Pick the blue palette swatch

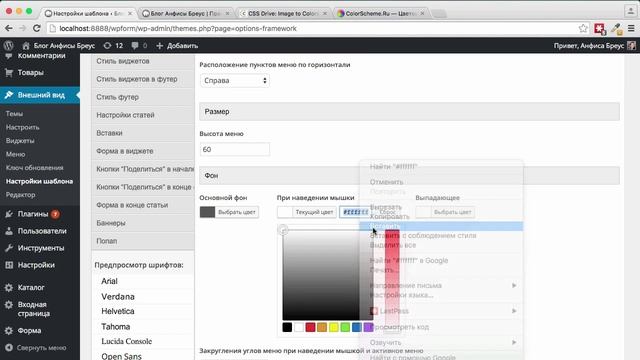[x=357, y=327]
